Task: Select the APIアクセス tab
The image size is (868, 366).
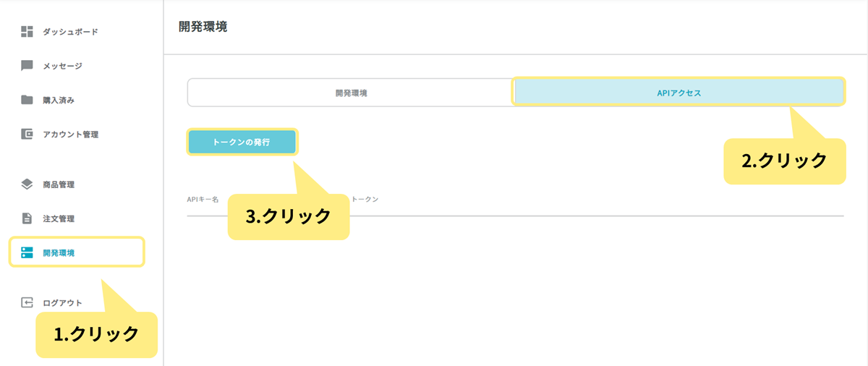Action: click(678, 93)
